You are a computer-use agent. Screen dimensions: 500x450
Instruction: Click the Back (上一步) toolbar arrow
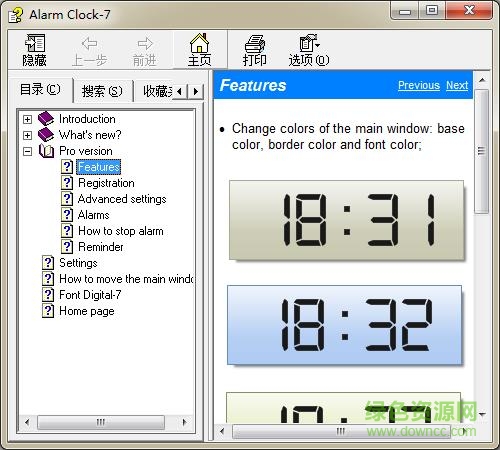click(x=89, y=51)
